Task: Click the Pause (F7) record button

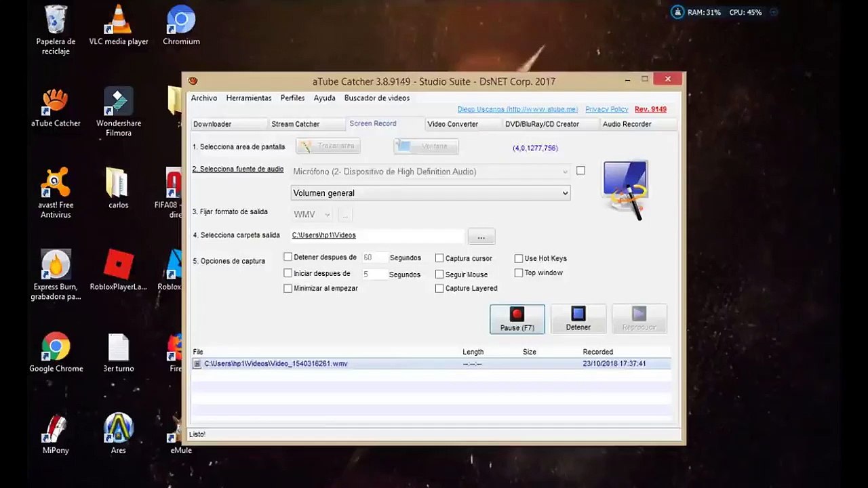Action: point(517,319)
